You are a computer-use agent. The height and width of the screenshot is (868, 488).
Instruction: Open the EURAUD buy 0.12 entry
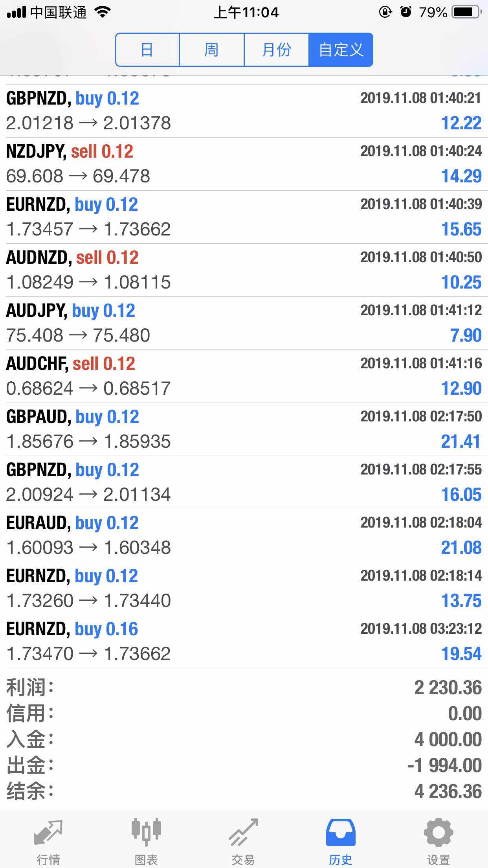pos(244,535)
